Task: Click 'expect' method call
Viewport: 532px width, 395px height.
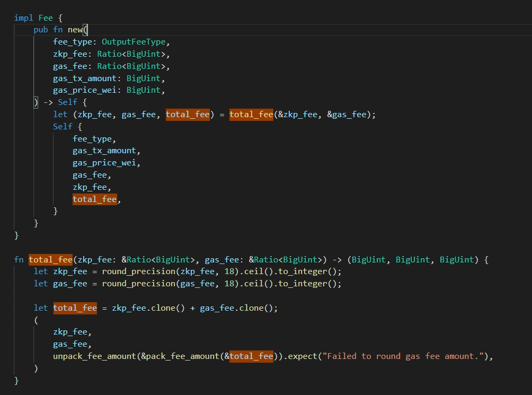Action: [x=303, y=356]
